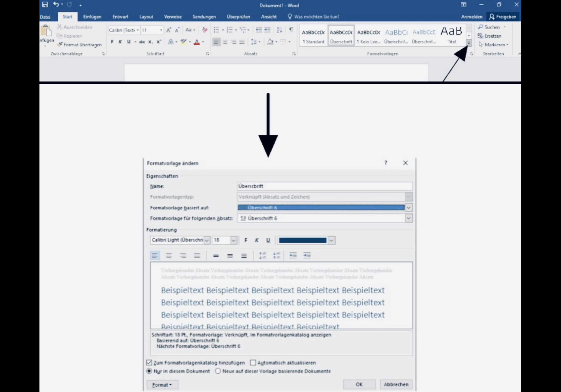Click the dark blue font color swatch

pos(303,240)
